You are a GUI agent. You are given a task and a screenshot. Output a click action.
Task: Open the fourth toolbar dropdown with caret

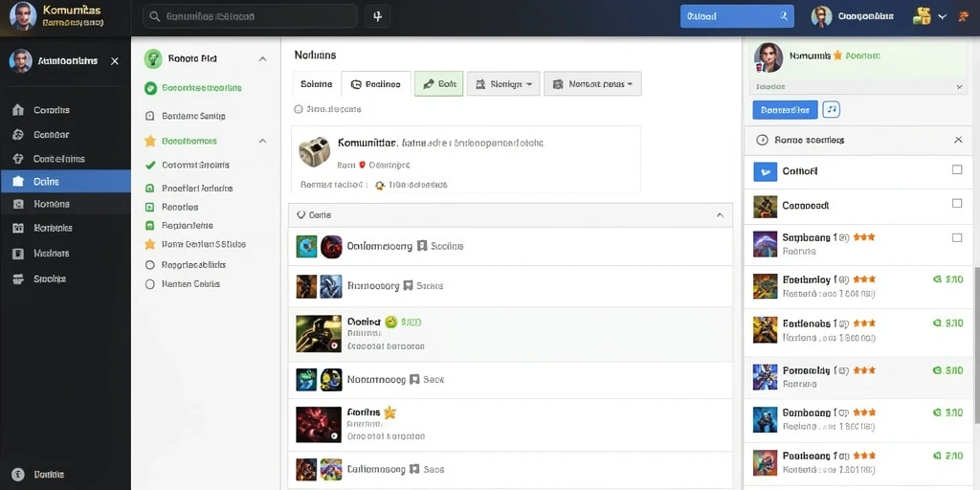505,84
